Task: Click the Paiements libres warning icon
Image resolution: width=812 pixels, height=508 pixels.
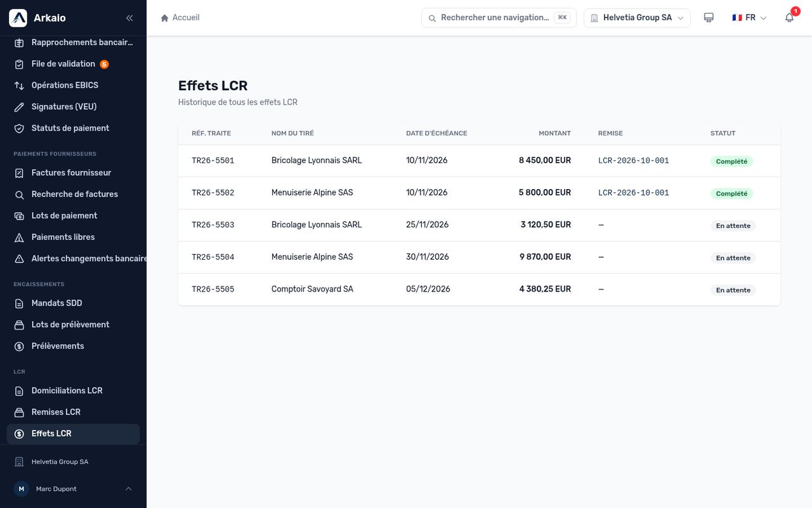Action: pos(19,238)
